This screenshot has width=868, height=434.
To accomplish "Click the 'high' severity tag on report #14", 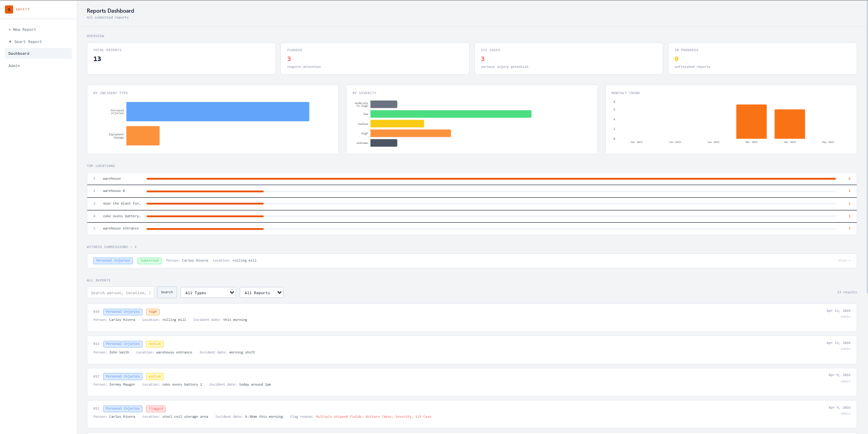I will click(x=153, y=312).
